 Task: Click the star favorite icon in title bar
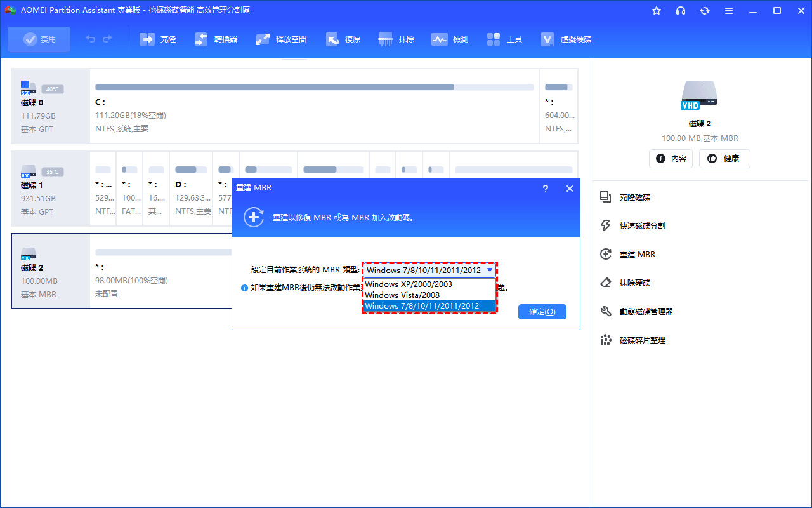pyautogui.click(x=657, y=11)
